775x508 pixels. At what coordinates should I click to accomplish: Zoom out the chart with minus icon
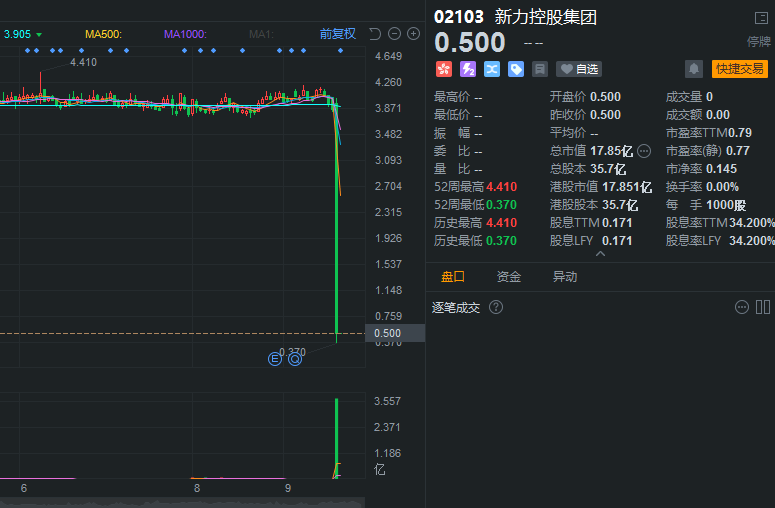(394, 34)
